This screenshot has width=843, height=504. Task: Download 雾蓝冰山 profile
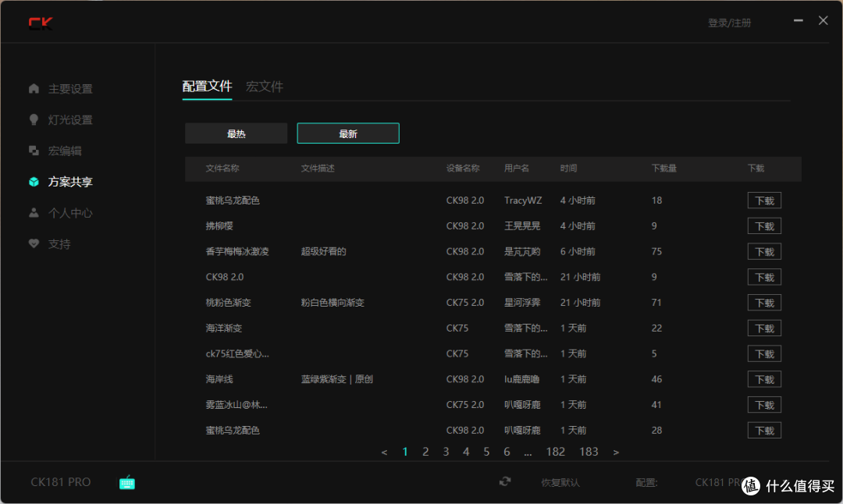(764, 405)
